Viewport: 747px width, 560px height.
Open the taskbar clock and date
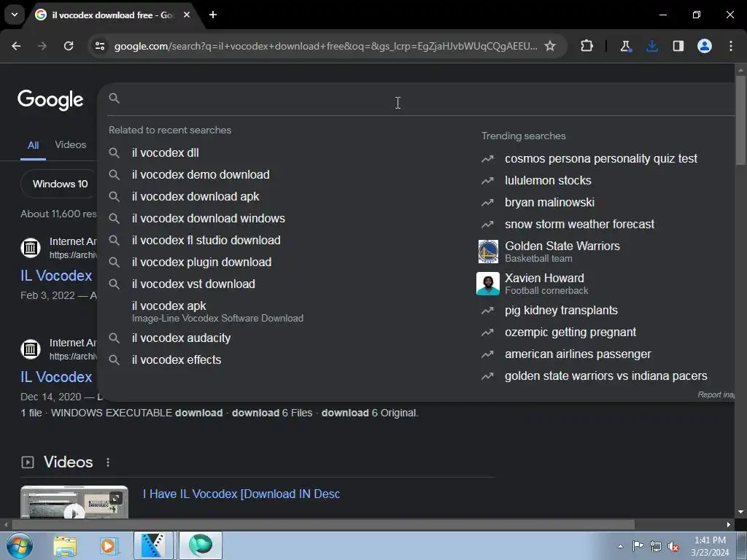pos(710,546)
